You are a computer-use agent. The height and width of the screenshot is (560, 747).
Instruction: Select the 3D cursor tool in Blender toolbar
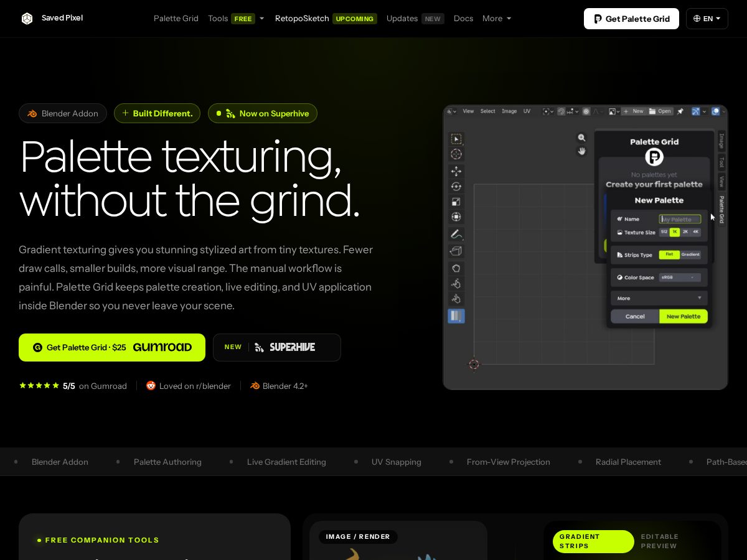pos(456,154)
